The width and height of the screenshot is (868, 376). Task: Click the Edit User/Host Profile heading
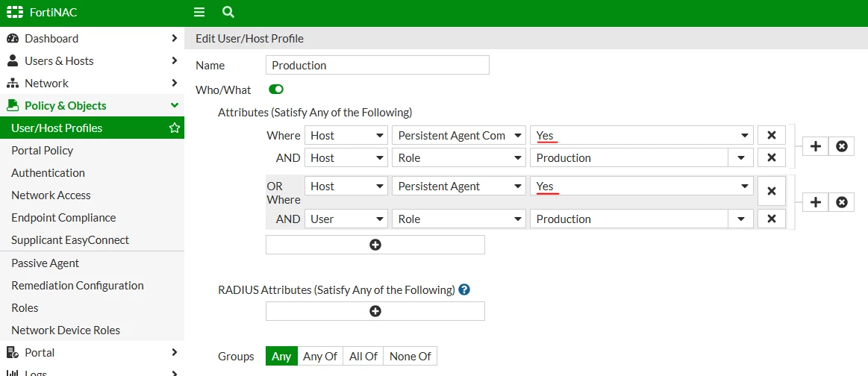250,39
